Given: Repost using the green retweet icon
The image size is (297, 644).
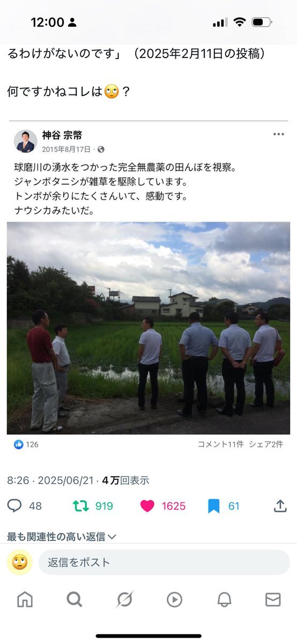Looking at the screenshot, I should coord(80,506).
